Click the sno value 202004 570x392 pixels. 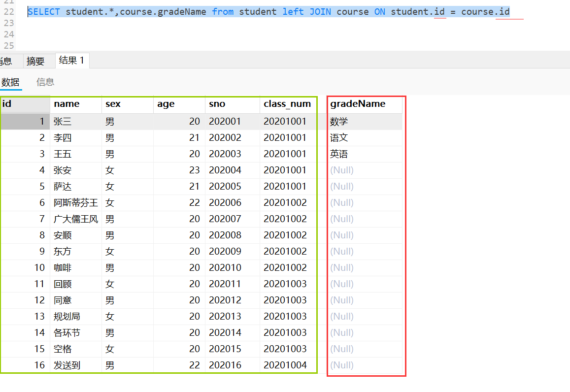click(x=233, y=170)
